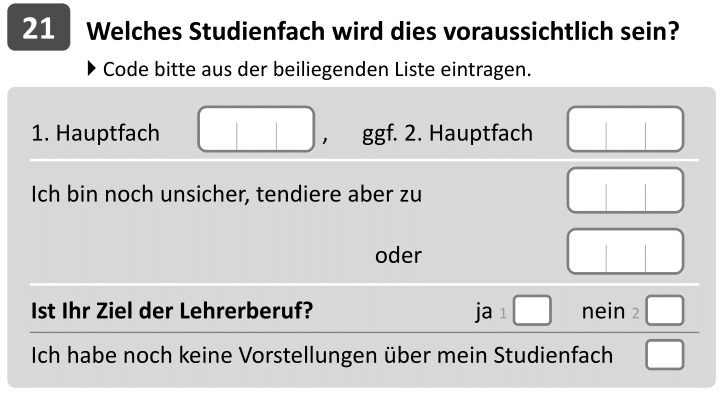
Task: Select first digit cell of 2. Hauptfach
Action: [587, 129]
